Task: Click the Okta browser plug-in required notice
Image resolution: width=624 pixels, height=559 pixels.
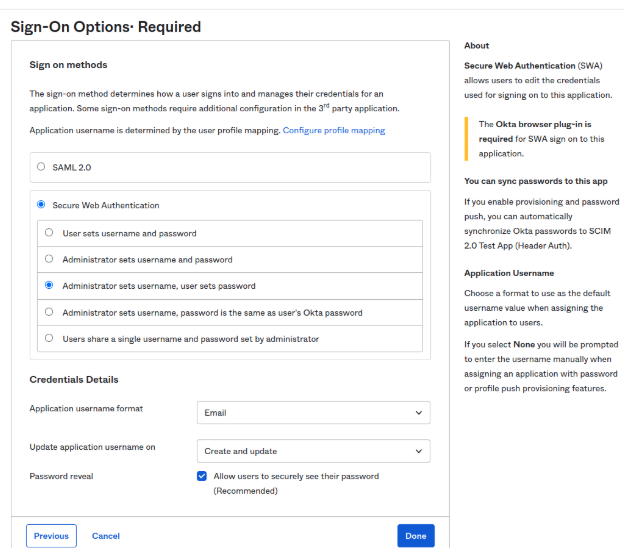Action: [x=541, y=139]
